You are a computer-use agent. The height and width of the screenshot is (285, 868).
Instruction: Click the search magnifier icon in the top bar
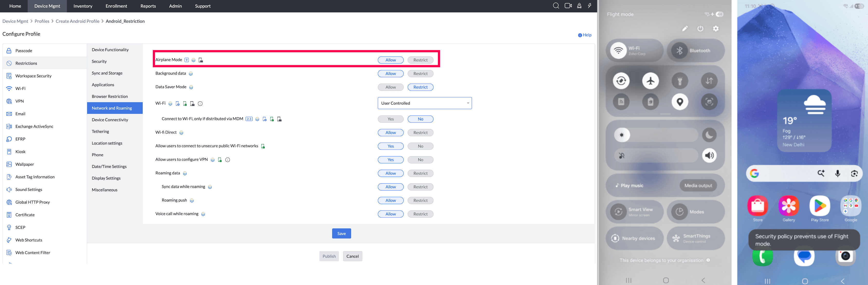(556, 6)
